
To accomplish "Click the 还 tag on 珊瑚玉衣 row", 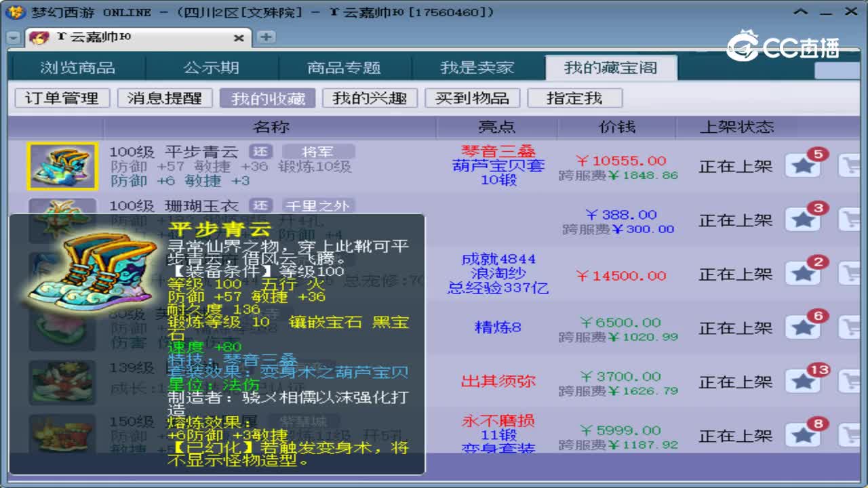I will point(260,205).
